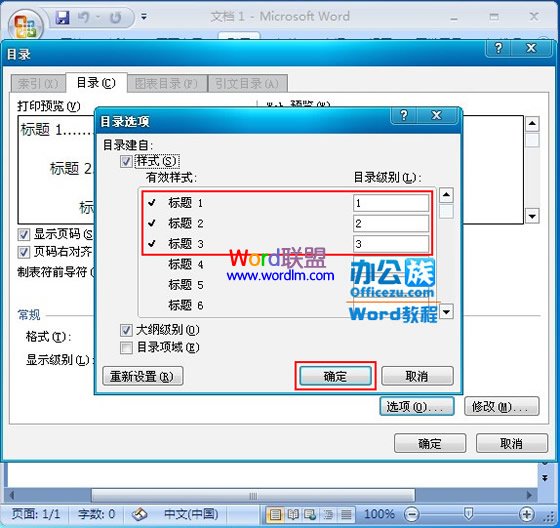
Task: Uncheck the 显示页码 checkbox
Action: [24, 235]
